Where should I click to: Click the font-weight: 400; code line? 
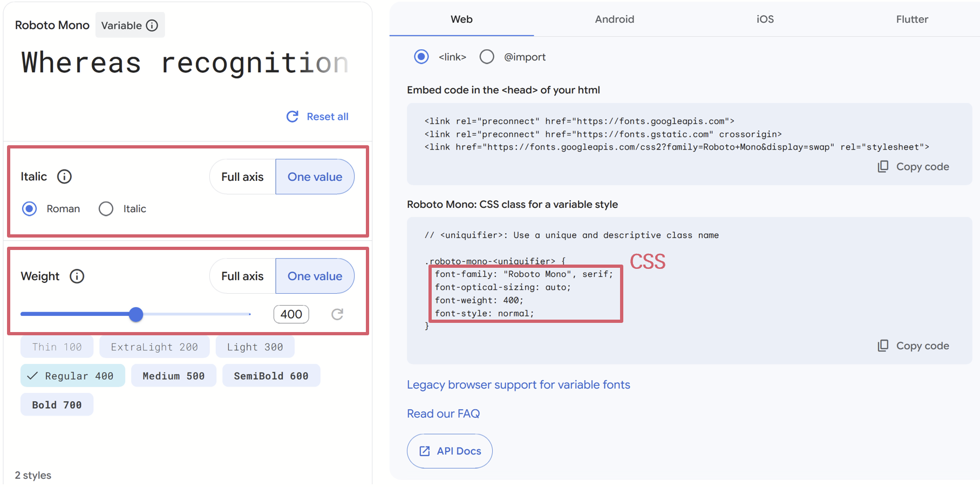pyautogui.click(x=479, y=300)
